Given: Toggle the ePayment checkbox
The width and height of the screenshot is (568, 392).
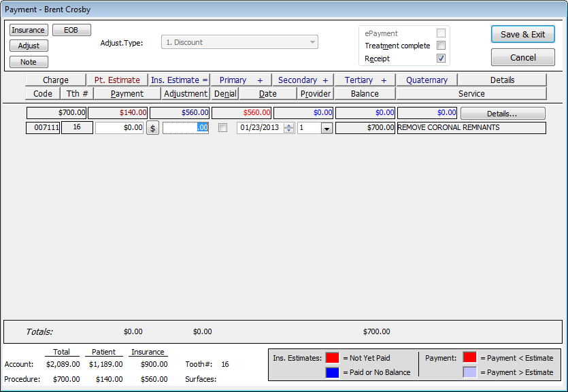Looking at the screenshot, I should click(x=441, y=33).
